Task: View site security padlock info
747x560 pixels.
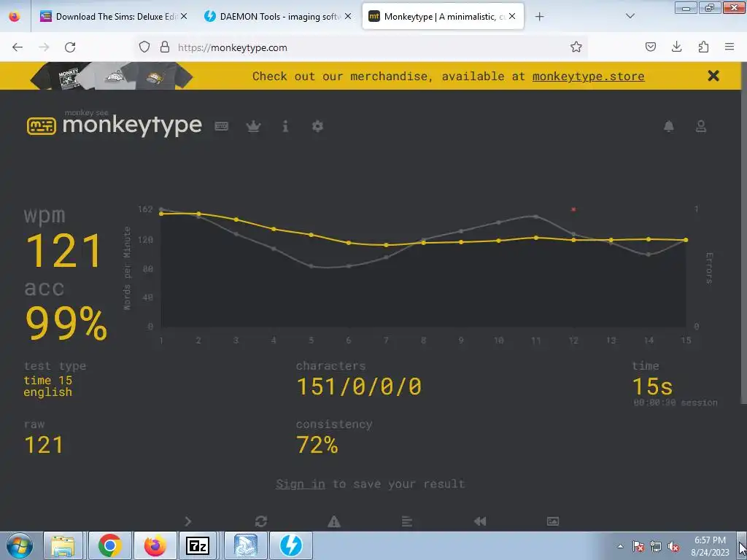Action: (x=165, y=47)
